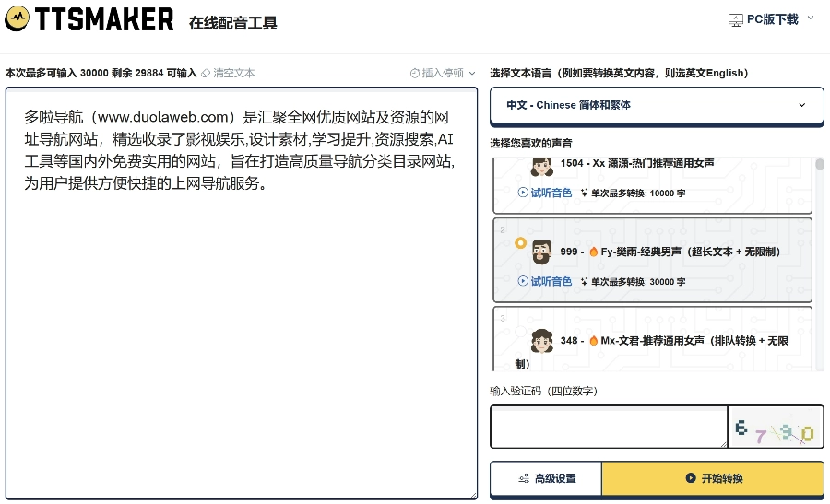Expand the PC版下载 menu arrow
Image resolution: width=830 pixels, height=504 pixels.
click(811, 18)
